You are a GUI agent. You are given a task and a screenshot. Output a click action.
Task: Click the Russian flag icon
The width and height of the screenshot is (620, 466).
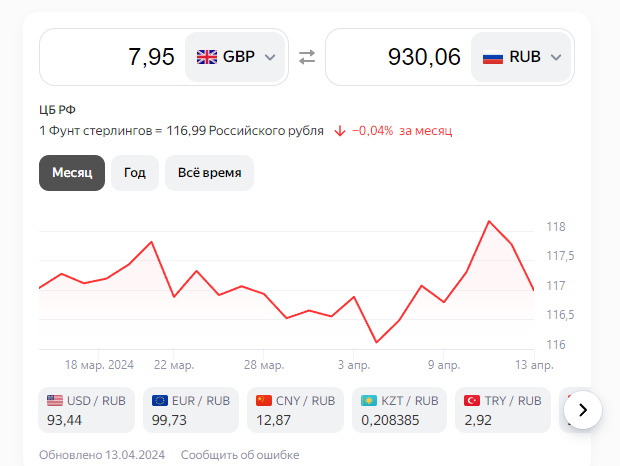click(493, 57)
